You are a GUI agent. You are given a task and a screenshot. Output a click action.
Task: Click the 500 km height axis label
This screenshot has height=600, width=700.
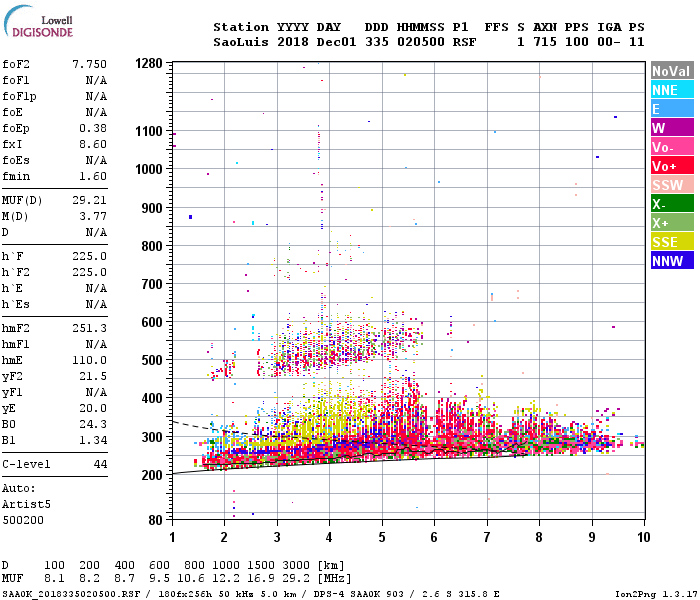point(152,360)
